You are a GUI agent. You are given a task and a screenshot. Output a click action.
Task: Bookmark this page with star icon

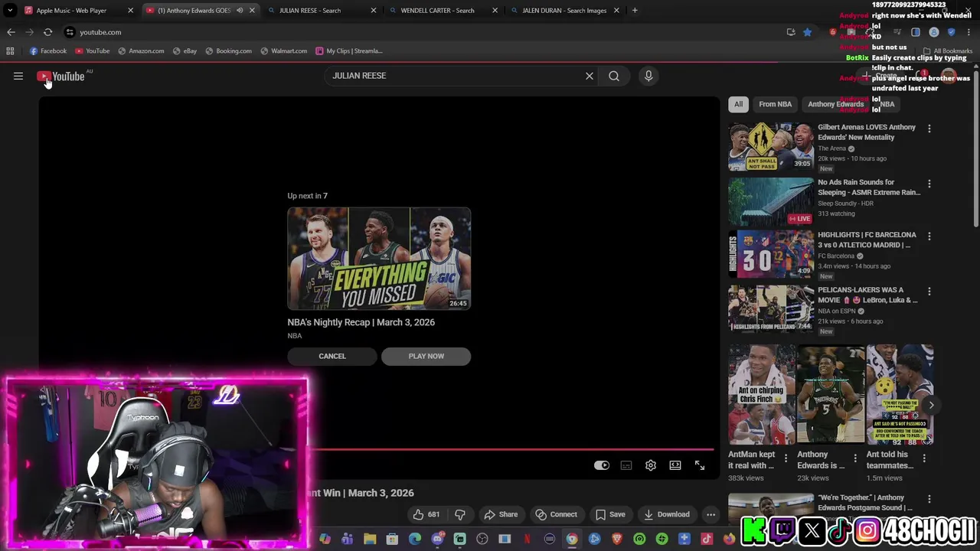click(x=807, y=32)
